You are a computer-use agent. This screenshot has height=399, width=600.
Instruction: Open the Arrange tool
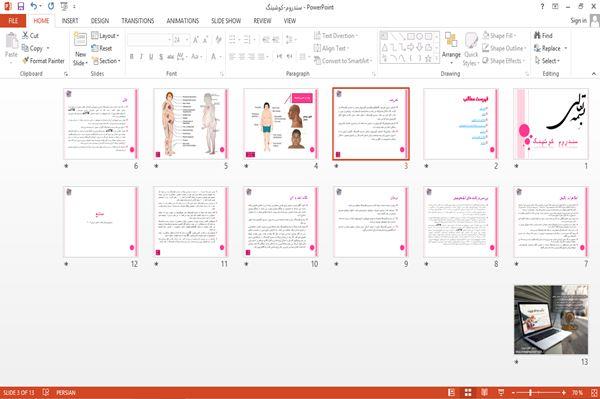pos(451,48)
